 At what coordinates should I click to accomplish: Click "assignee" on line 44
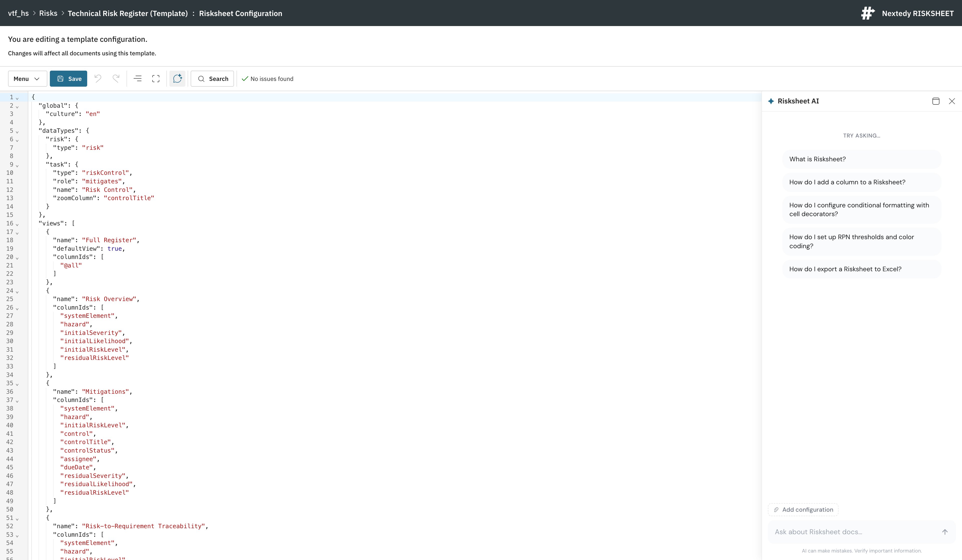(78, 459)
